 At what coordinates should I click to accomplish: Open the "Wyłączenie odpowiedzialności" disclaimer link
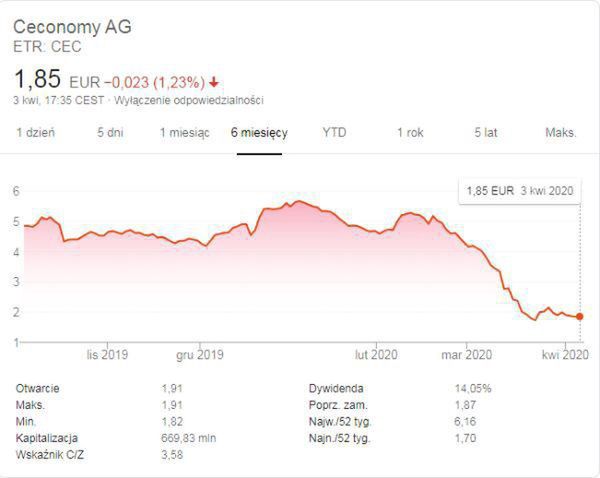(x=189, y=100)
